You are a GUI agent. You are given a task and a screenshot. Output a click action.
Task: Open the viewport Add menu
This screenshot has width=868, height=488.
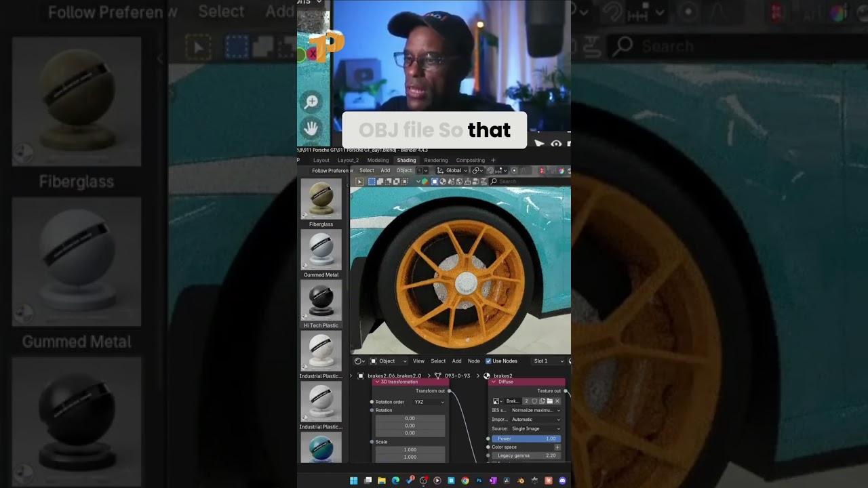pos(385,171)
